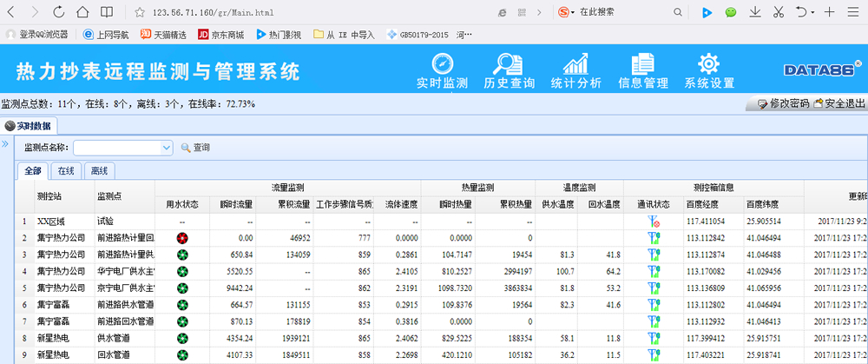The width and height of the screenshot is (868, 364).
Task: Click the 查询 search button
Action: coord(195,148)
